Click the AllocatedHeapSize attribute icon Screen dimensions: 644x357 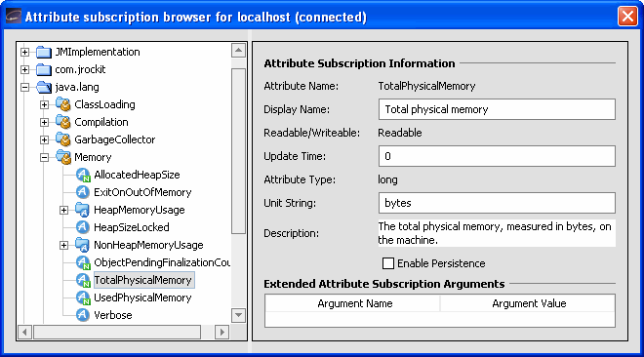click(x=83, y=175)
